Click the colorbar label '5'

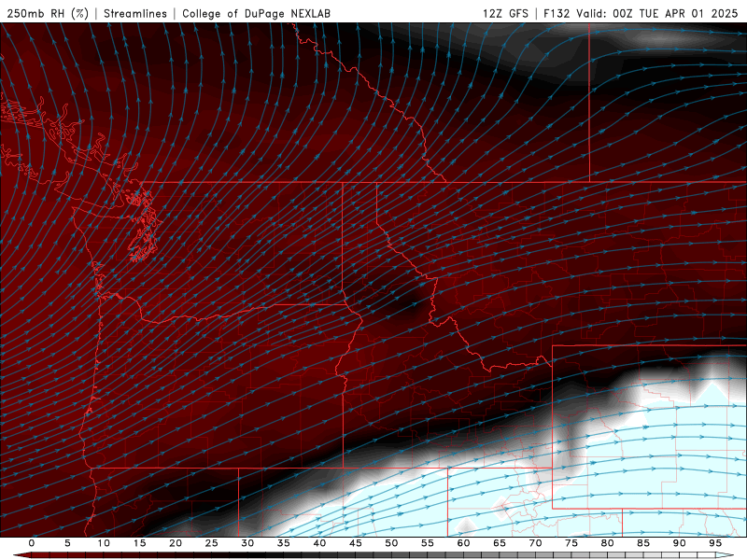(67, 543)
